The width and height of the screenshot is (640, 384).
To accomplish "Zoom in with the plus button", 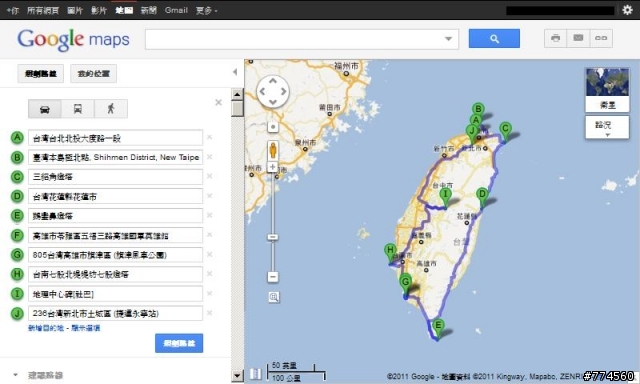I will click(273, 167).
